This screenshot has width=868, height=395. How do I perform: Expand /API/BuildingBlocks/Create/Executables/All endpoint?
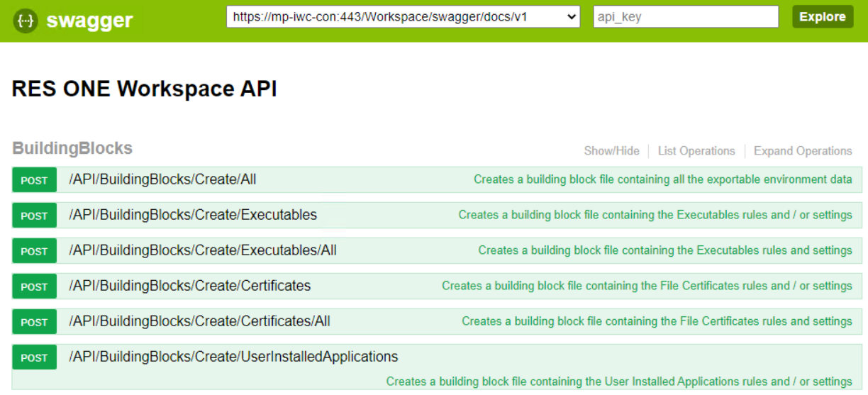click(203, 250)
